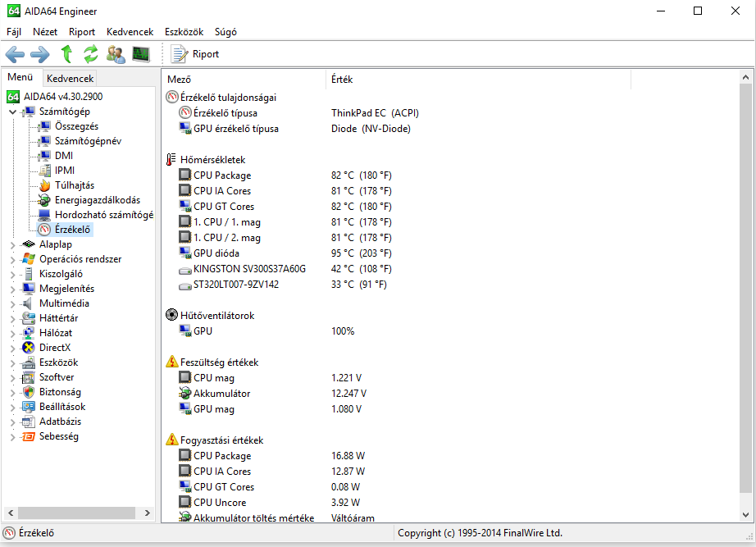Collapse the Számítógép tree node
The height and width of the screenshot is (547, 756).
pos(13,112)
